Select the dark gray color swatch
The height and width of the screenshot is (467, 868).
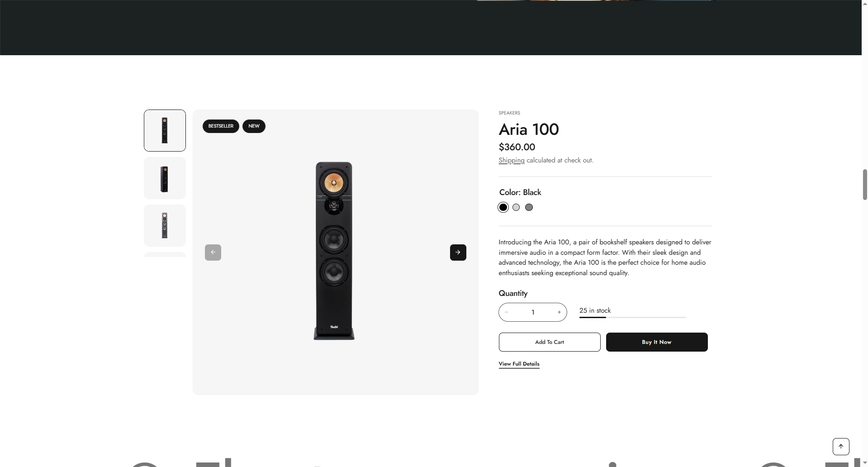click(x=529, y=207)
